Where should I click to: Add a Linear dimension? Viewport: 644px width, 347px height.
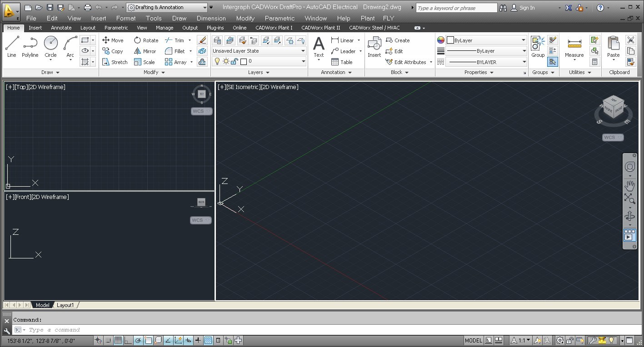343,40
